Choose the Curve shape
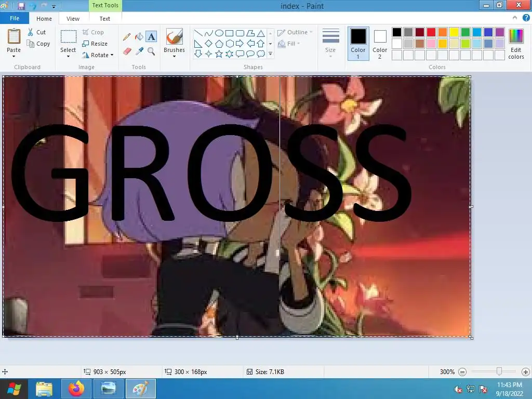This screenshot has width=532, height=399. coord(209,33)
